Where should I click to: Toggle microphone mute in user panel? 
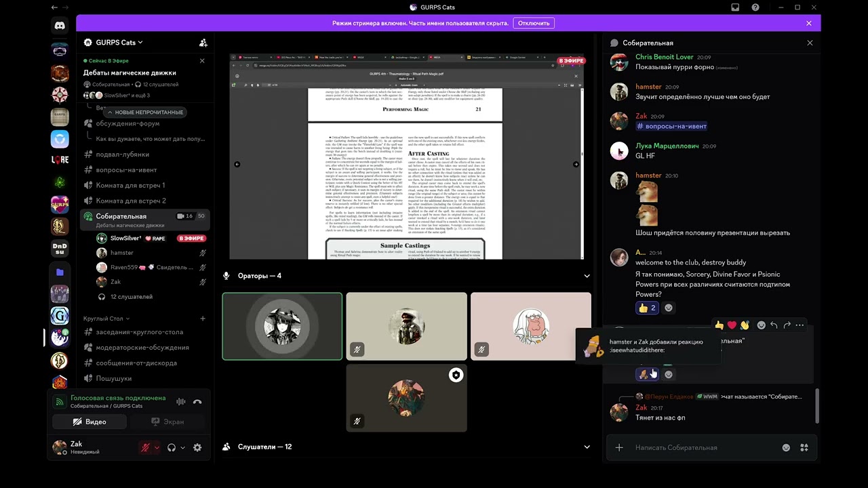[144, 447]
